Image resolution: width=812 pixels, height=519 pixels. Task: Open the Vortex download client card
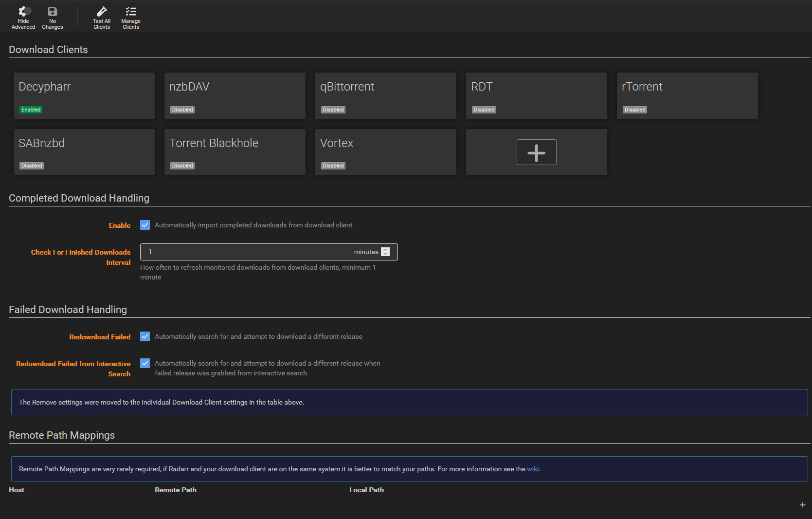(386, 152)
